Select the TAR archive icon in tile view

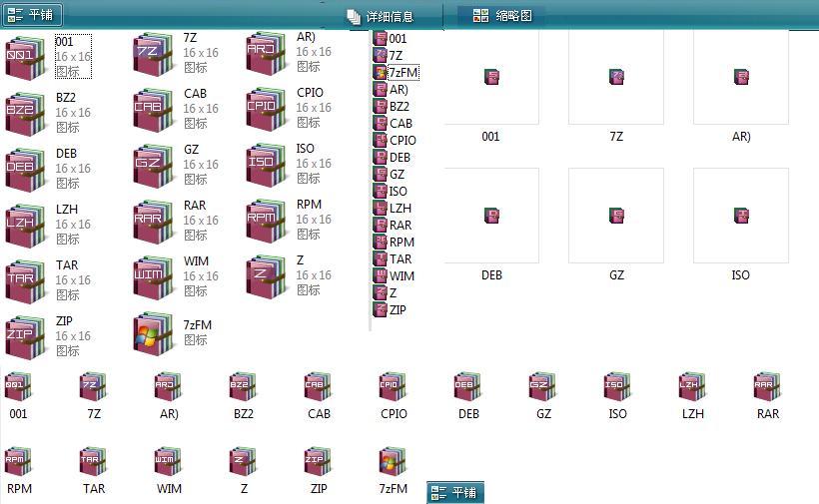click(x=25, y=281)
